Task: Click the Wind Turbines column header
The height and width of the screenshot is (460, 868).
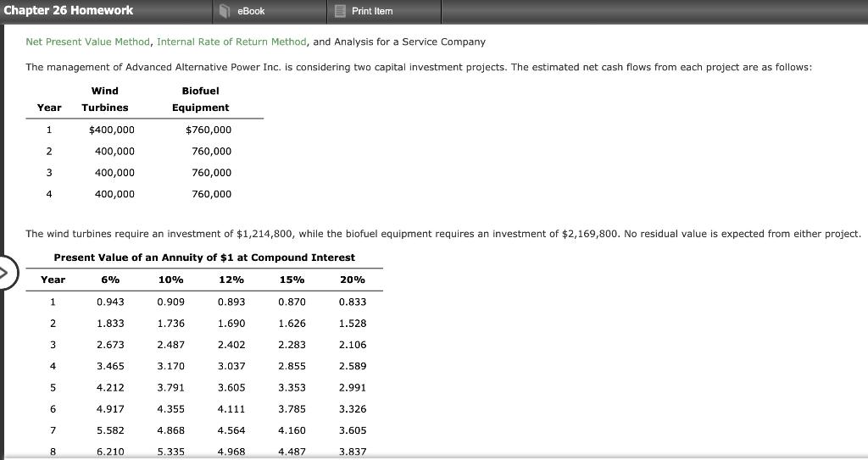Action: tap(104, 99)
